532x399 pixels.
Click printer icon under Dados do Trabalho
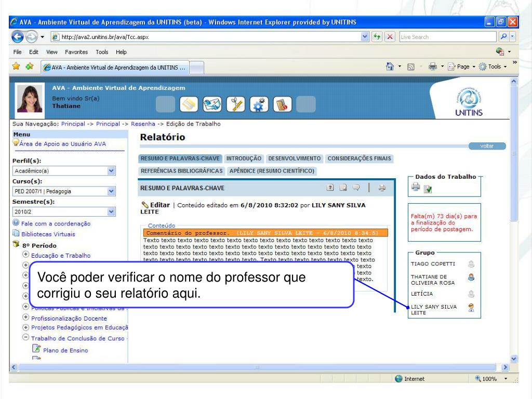[416, 187]
